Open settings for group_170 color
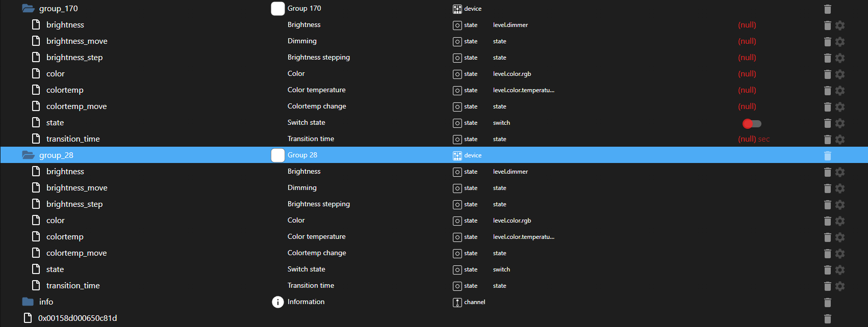Image resolution: width=868 pixels, height=327 pixels. (840, 74)
